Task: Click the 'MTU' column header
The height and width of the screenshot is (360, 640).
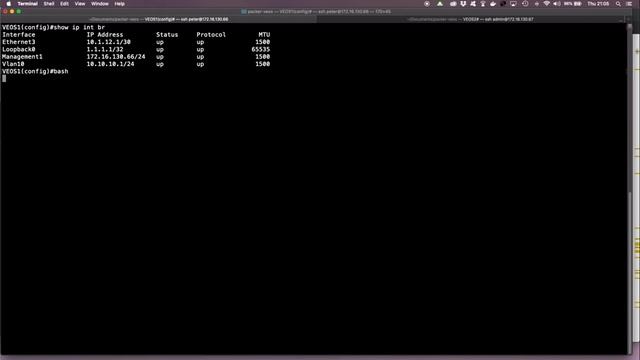Action: coord(264,35)
